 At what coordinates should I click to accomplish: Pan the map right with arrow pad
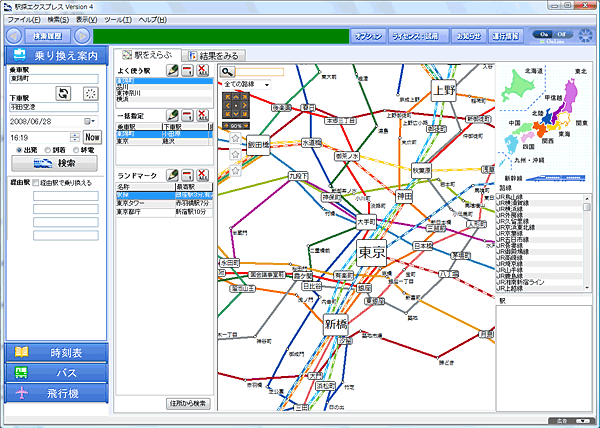244,105
